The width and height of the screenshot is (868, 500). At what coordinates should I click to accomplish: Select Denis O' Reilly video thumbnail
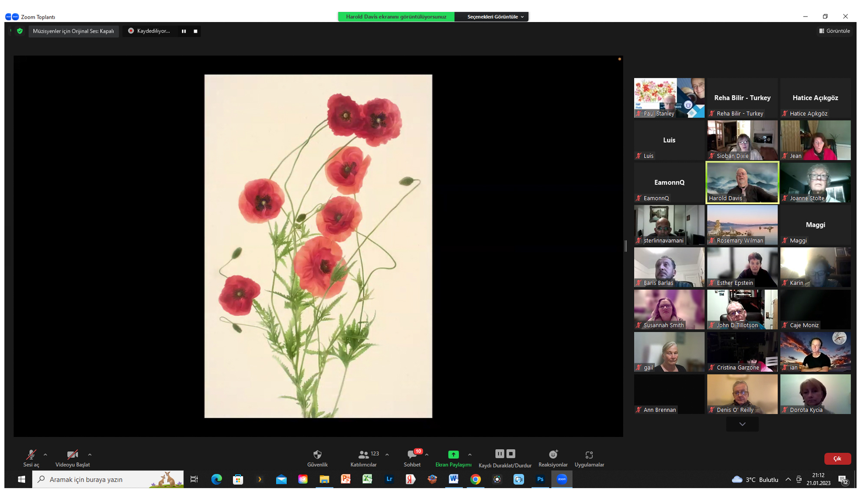742,394
